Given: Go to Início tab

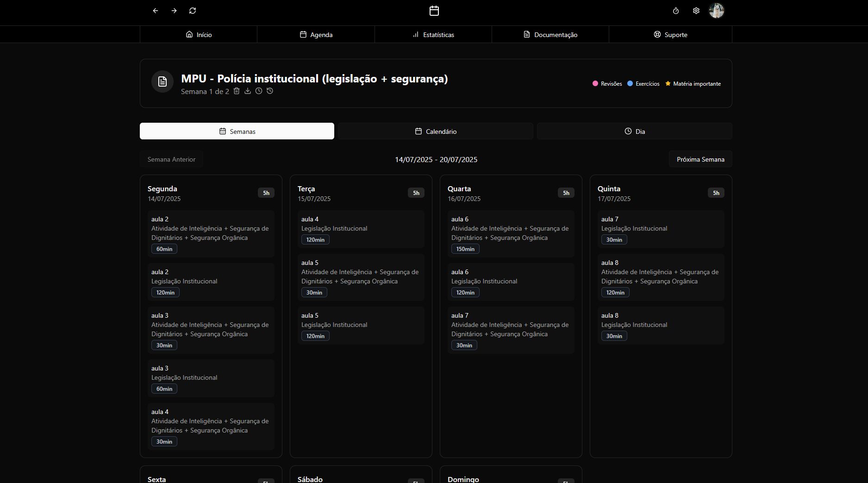Looking at the screenshot, I should pyautogui.click(x=199, y=35).
